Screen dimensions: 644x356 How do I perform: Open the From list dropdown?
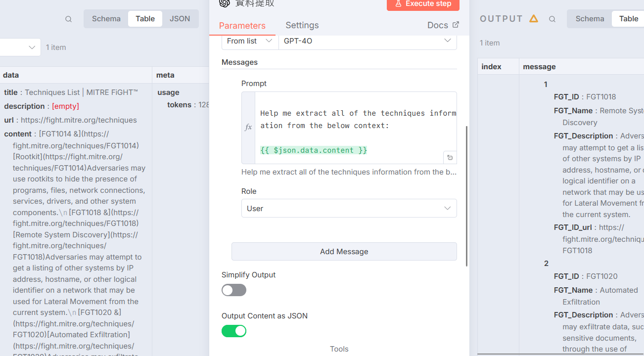point(250,41)
